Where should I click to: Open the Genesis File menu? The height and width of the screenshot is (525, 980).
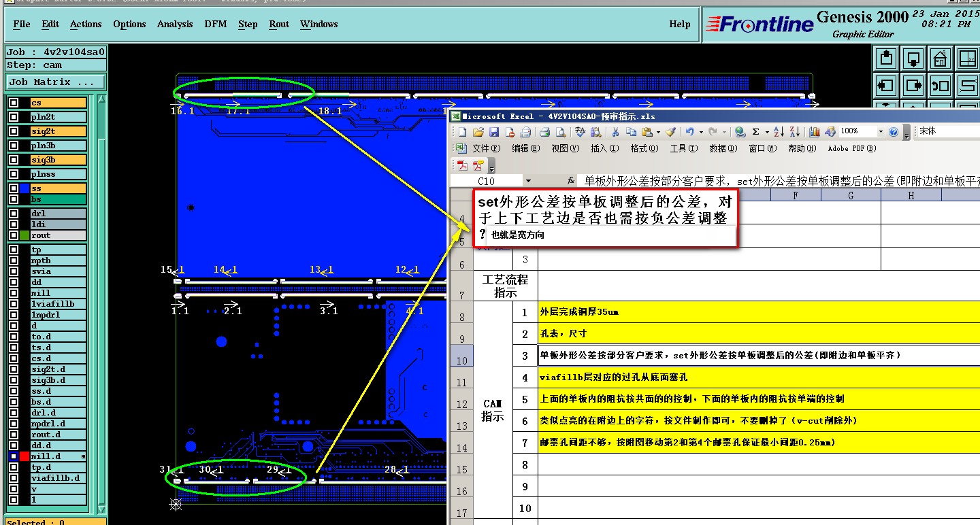coord(22,24)
